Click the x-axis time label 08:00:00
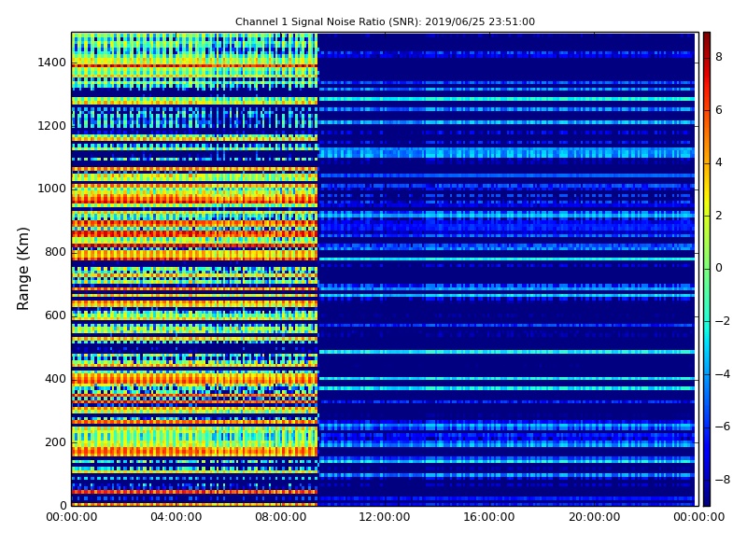This screenshot has height=560, width=747. pos(281,517)
